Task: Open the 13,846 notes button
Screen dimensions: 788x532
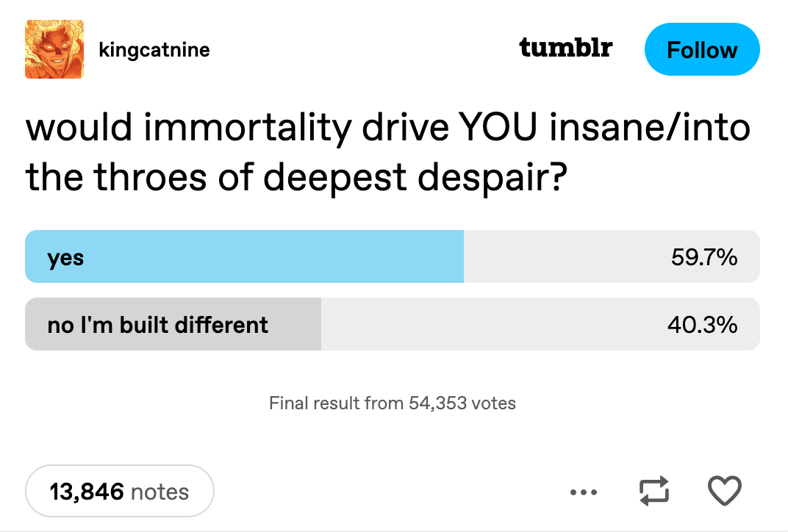Action: 119,491
